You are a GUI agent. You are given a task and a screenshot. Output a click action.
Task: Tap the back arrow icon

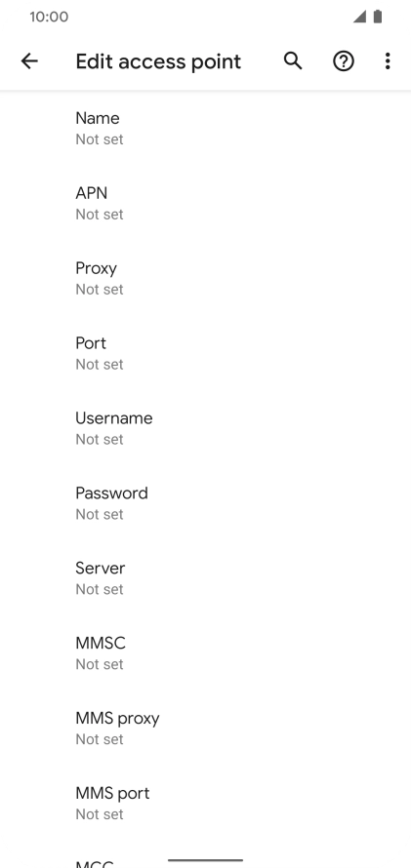(x=29, y=60)
